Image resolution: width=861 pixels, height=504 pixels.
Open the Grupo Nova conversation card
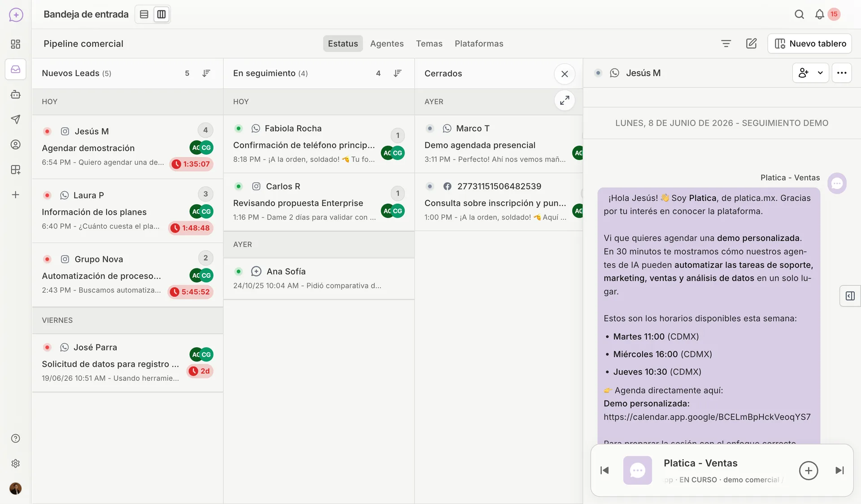coord(127,275)
